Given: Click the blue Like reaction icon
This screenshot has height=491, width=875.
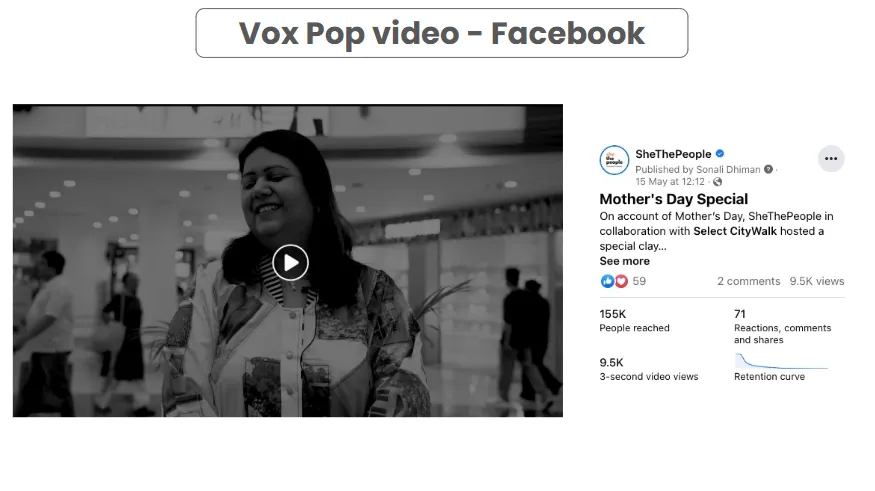Looking at the screenshot, I should click(x=607, y=281).
